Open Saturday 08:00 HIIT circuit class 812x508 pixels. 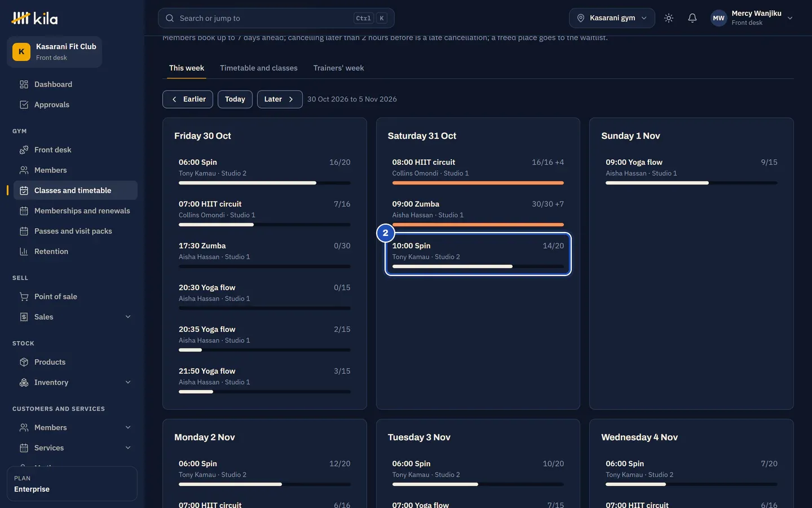[478, 170]
